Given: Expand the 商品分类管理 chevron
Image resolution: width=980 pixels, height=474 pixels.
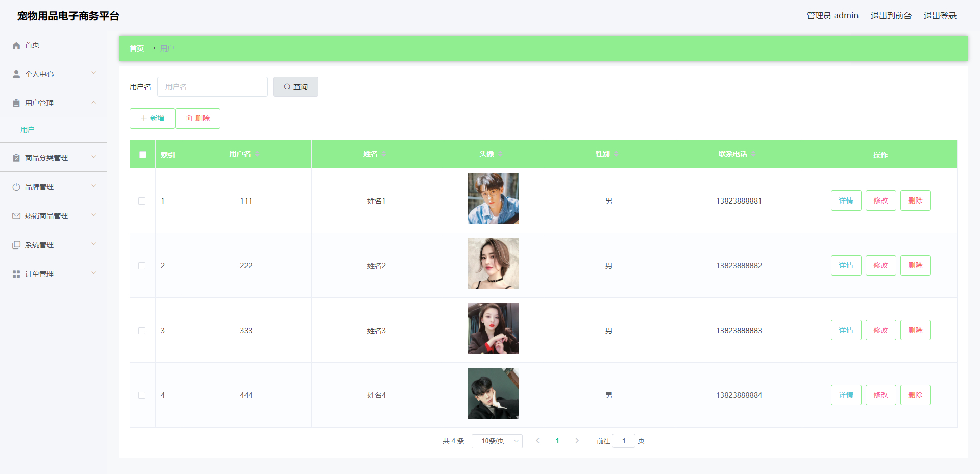Looking at the screenshot, I should pyautogui.click(x=94, y=157).
